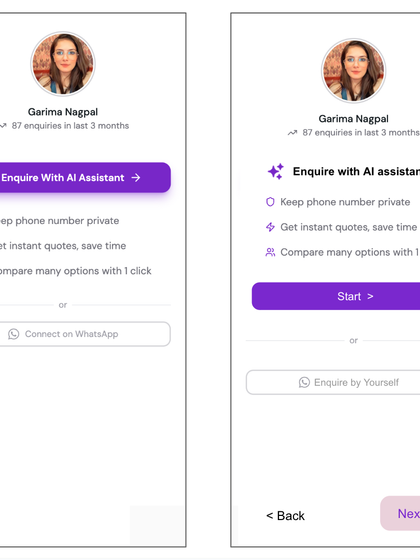Click the Garima Nagpal name in left panel
This screenshot has width=420, height=560.
pos(63,112)
